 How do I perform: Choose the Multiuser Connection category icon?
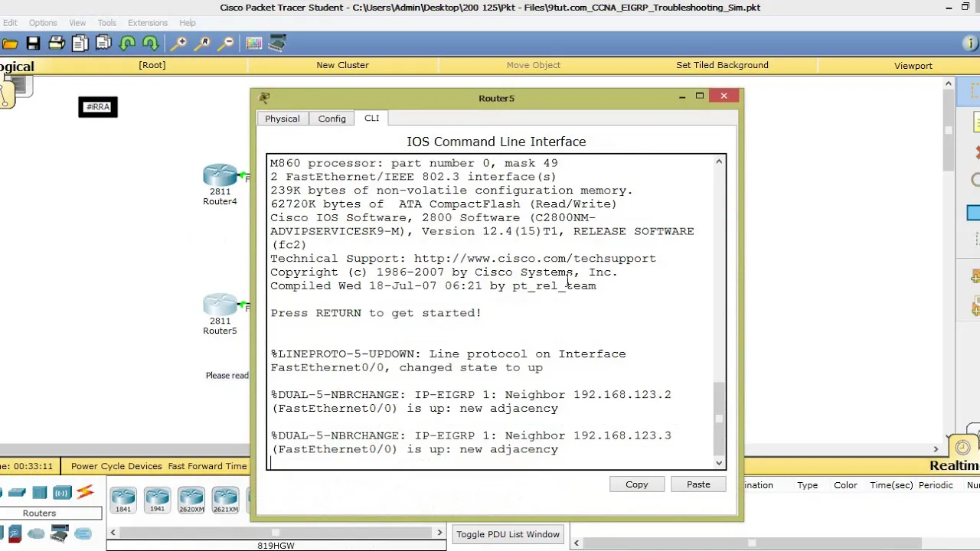tap(83, 533)
